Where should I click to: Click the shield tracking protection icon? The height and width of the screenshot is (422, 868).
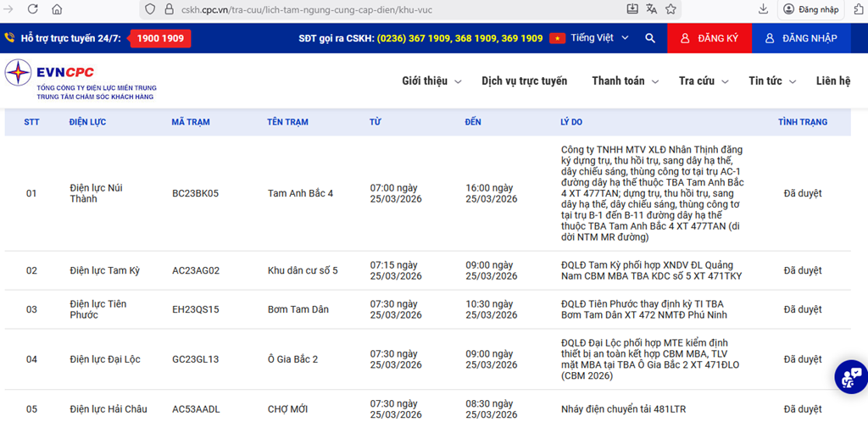click(x=150, y=9)
